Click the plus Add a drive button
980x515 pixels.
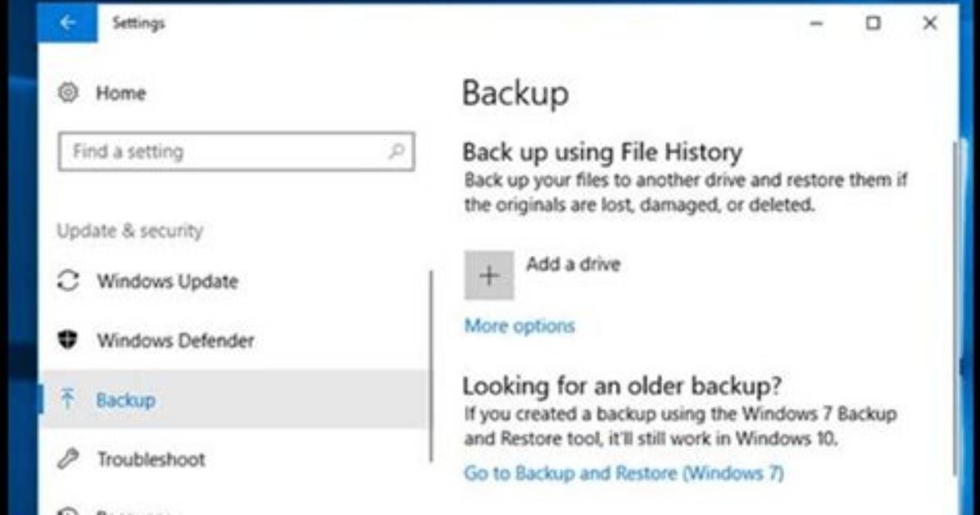coord(488,276)
